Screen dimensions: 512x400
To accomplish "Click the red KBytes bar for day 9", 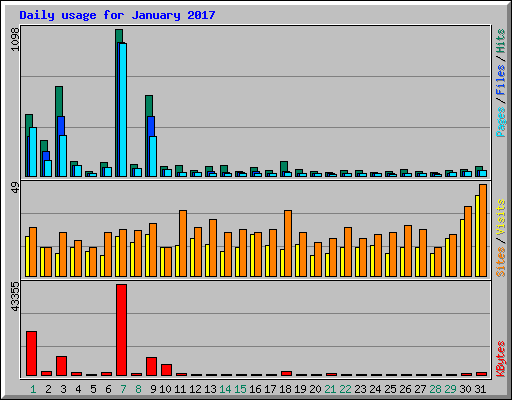I will click(x=151, y=366).
